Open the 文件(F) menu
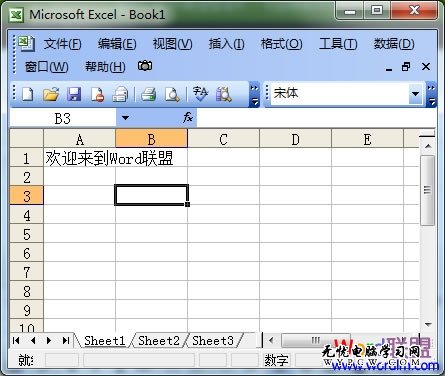445x376 pixels. coord(62,44)
